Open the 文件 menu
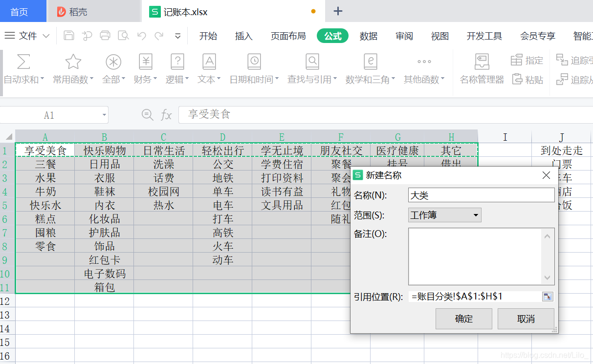Image resolution: width=593 pixels, height=364 pixels. coord(28,36)
